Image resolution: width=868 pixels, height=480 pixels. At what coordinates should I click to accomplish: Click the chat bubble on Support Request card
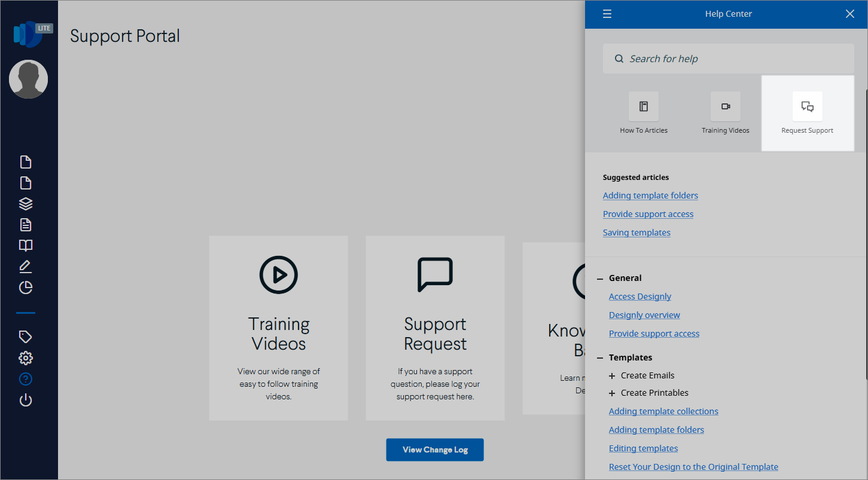(435, 274)
